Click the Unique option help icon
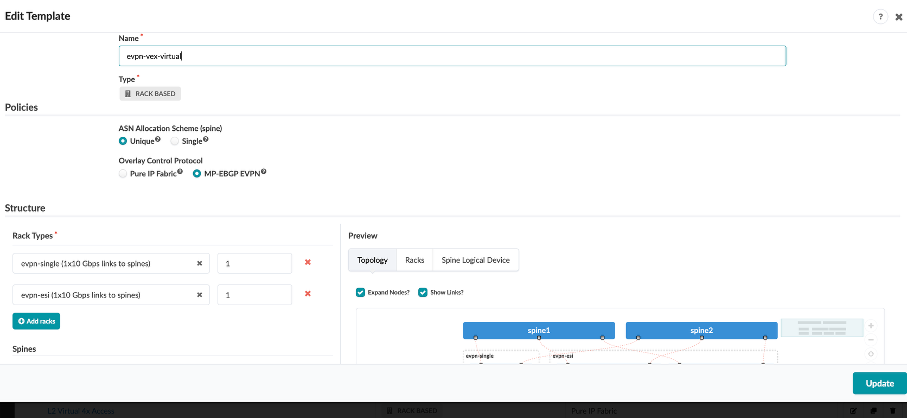Viewport: 908px width, 418px height. (x=160, y=140)
